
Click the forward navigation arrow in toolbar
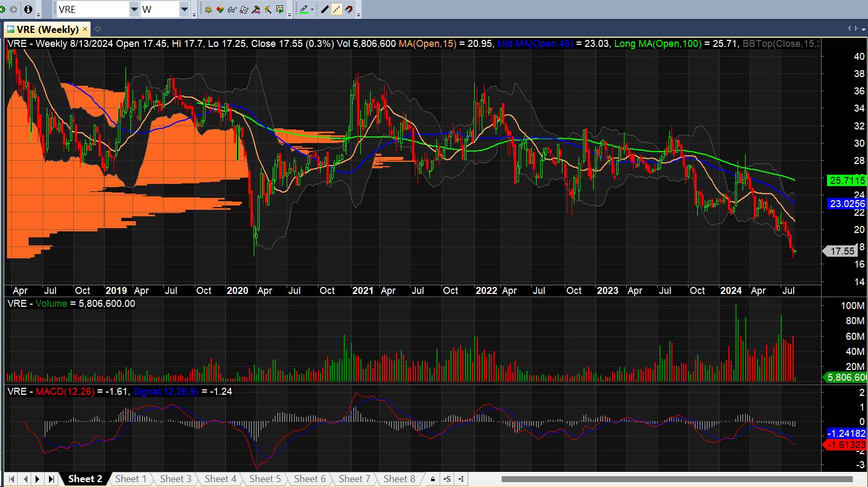(14, 9)
